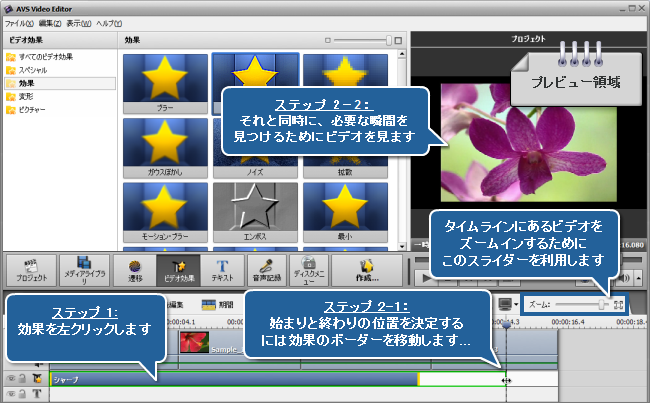The width and height of the screenshot is (650, 403).
Task: Click the 期間 duration button
Action: 217,305
